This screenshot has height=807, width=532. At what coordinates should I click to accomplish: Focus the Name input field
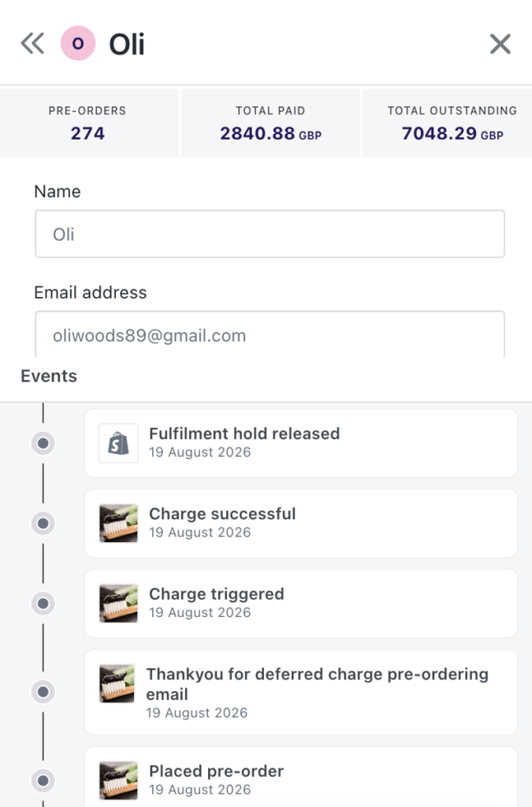(270, 233)
